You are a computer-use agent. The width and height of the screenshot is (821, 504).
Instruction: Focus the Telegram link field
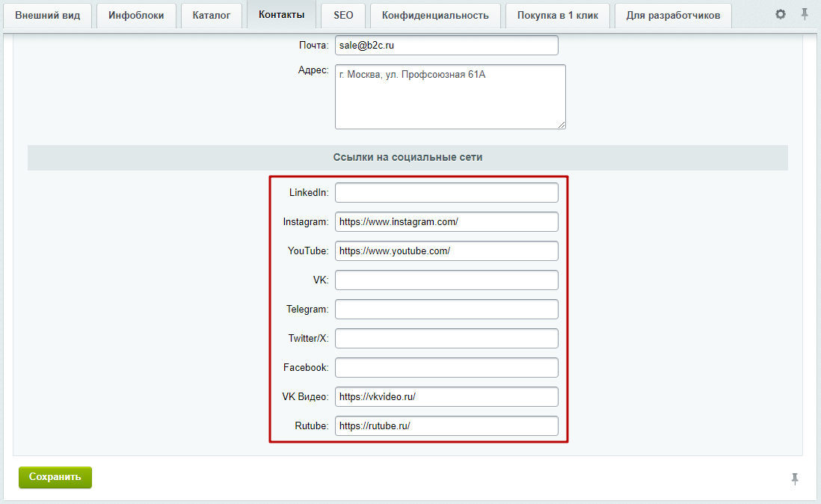tap(446, 310)
